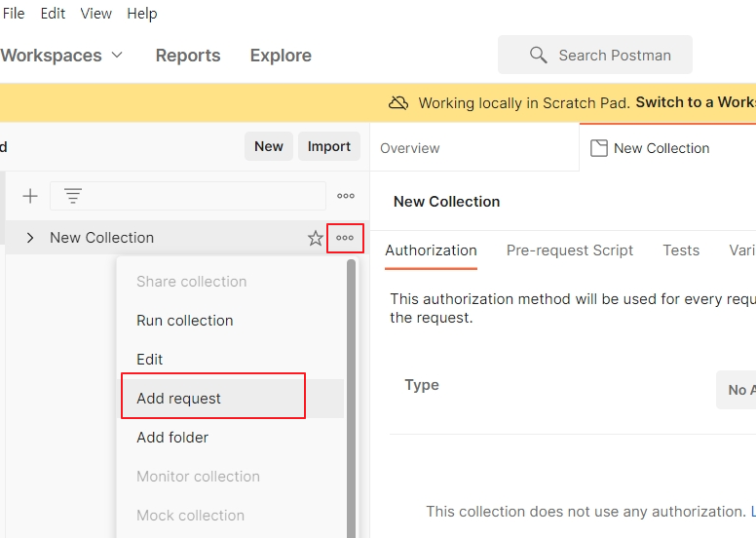Image resolution: width=756 pixels, height=538 pixels.
Task: Click the Import button
Action: (x=329, y=146)
